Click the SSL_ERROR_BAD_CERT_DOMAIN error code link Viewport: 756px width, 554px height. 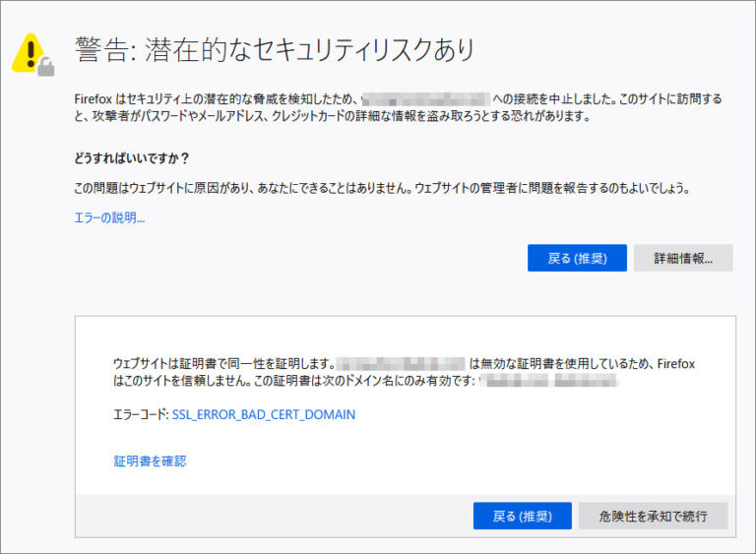point(263,414)
